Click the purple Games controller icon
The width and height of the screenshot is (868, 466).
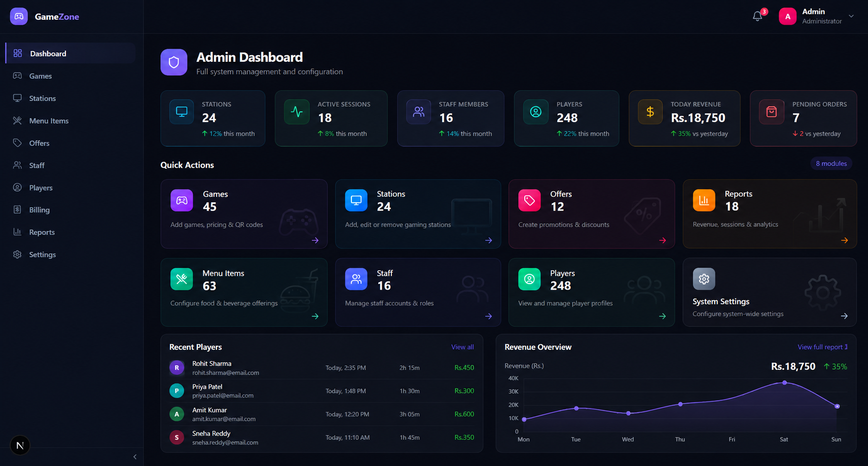click(182, 200)
